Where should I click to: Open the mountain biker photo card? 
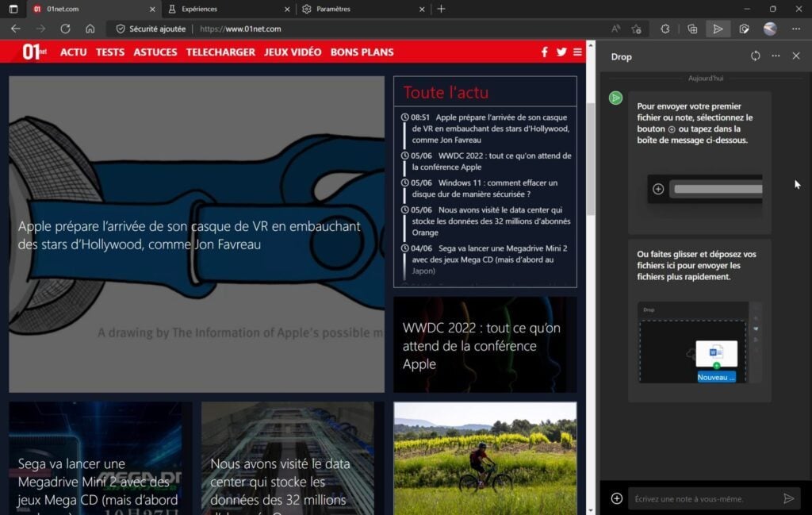click(x=485, y=458)
